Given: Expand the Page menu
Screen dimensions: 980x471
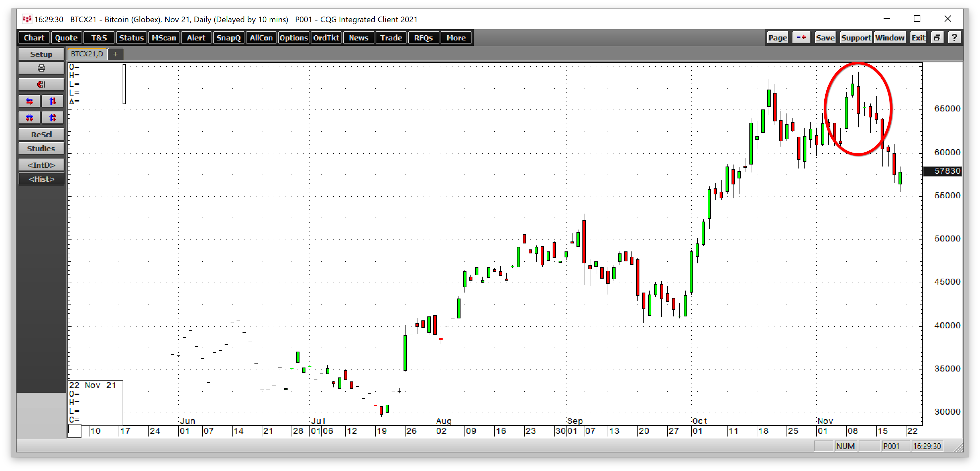Looking at the screenshot, I should [777, 38].
